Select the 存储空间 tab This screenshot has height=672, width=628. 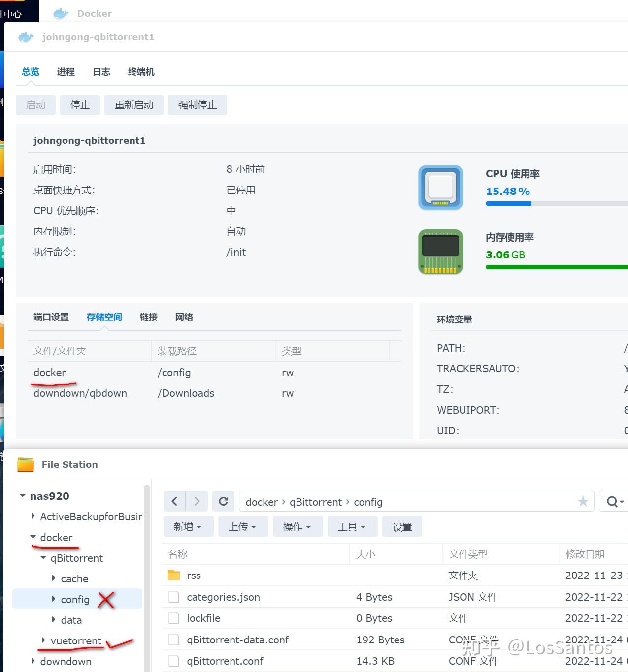(x=104, y=317)
